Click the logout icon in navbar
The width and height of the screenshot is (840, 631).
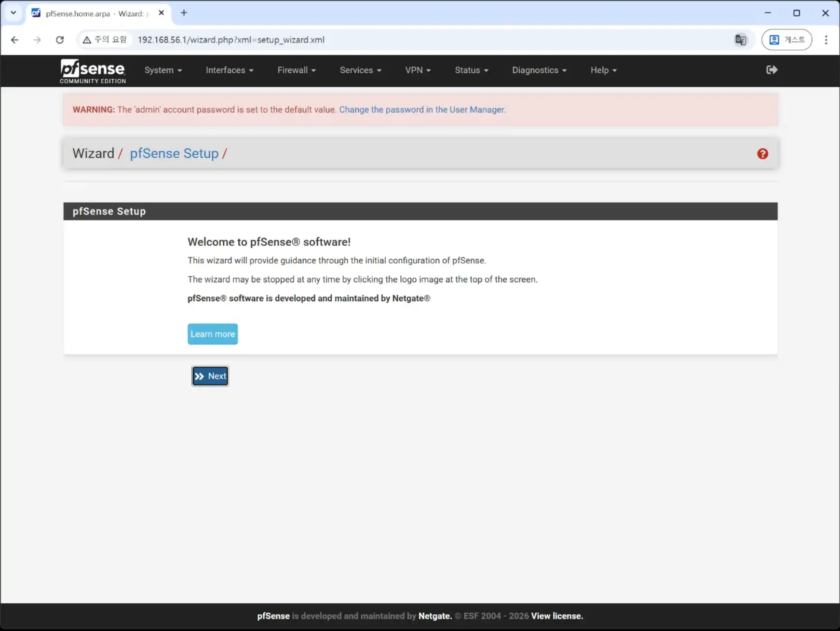click(772, 70)
